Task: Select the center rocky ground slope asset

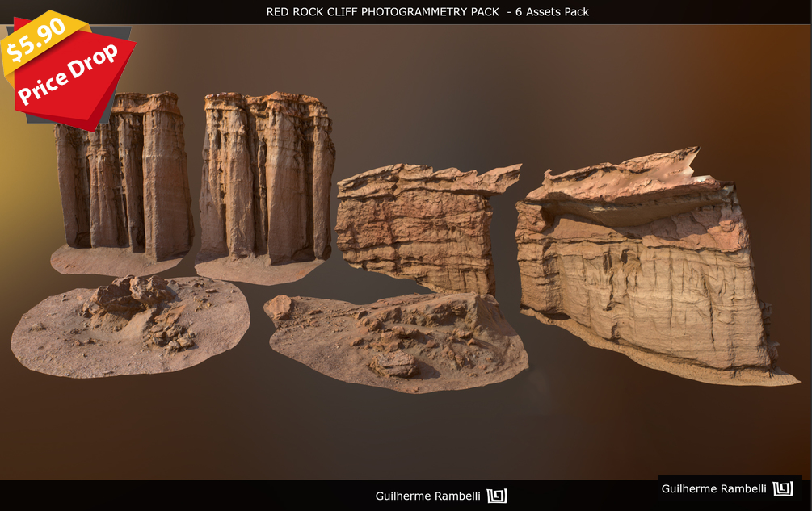Action: point(397,342)
